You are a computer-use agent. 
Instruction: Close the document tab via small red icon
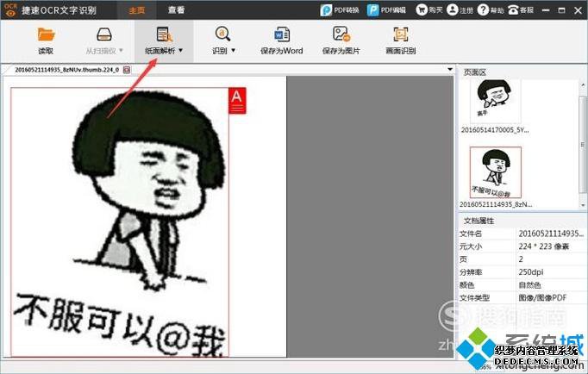[127, 70]
